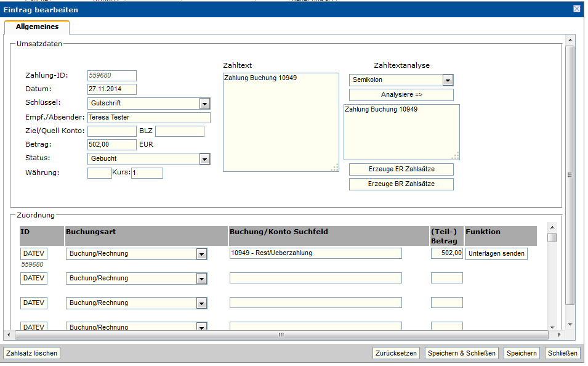588x366 pixels.
Task: Close the Eintrag bearbeiten dialog
Action: tap(576, 9)
